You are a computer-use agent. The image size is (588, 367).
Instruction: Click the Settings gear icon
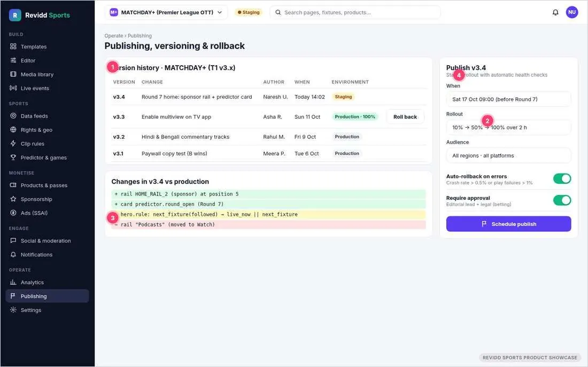coord(13,310)
